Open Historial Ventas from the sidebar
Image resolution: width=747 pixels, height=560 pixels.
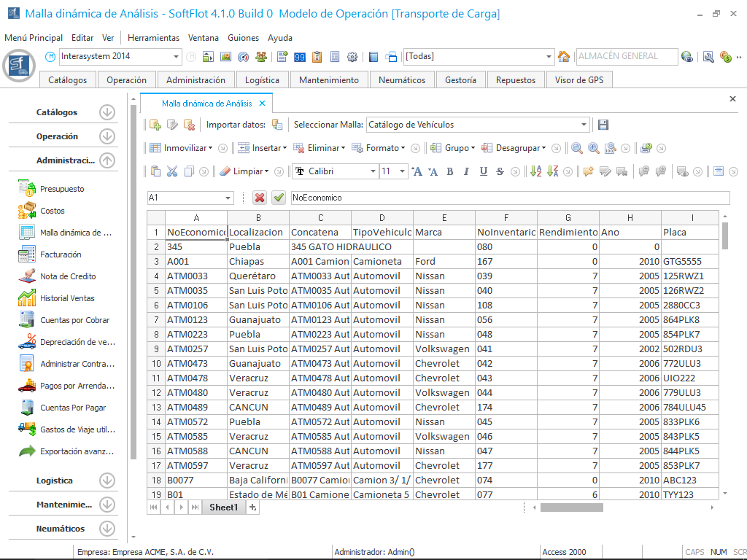[x=67, y=298]
